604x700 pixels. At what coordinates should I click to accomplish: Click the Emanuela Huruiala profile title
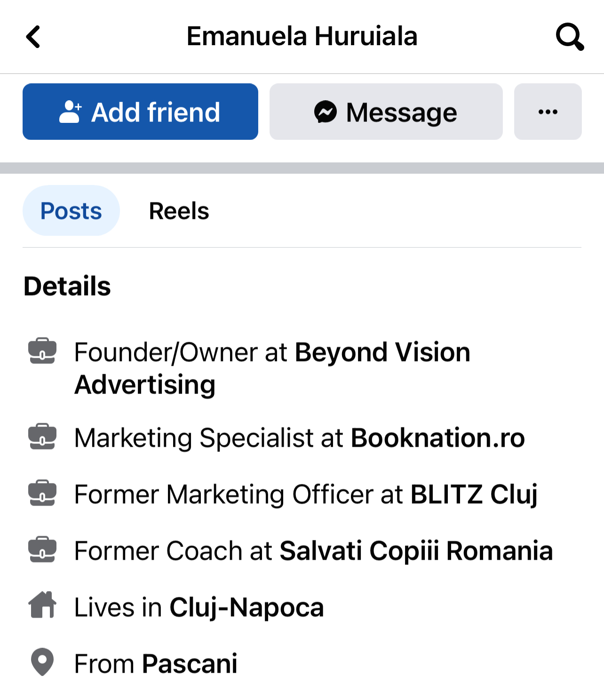click(302, 36)
